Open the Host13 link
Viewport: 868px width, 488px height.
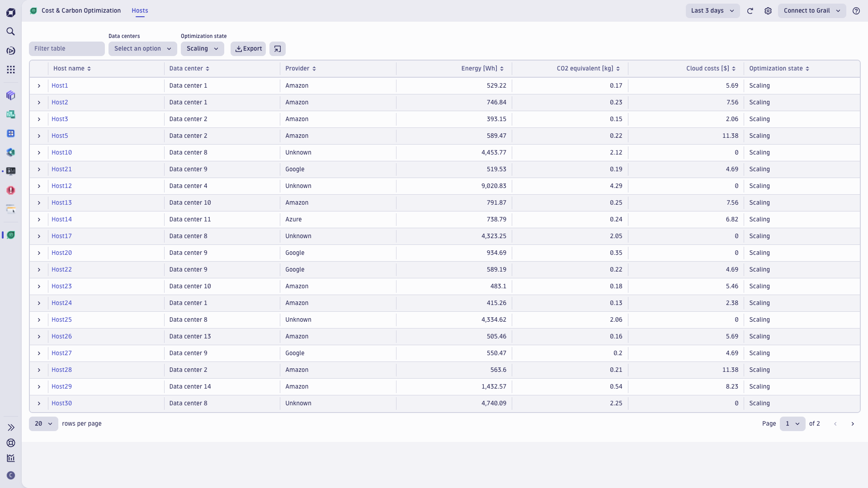[61, 203]
